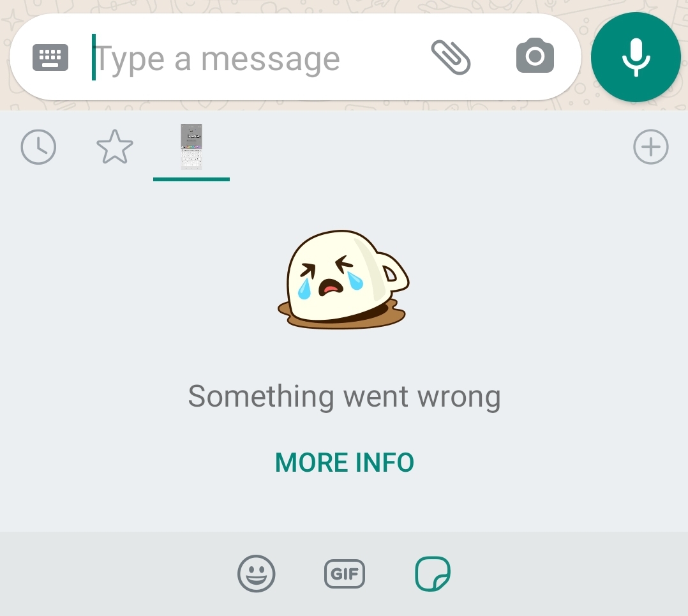Viewport: 688px width, 616px height.
Task: Click the text cursor in message box
Action: click(x=93, y=57)
